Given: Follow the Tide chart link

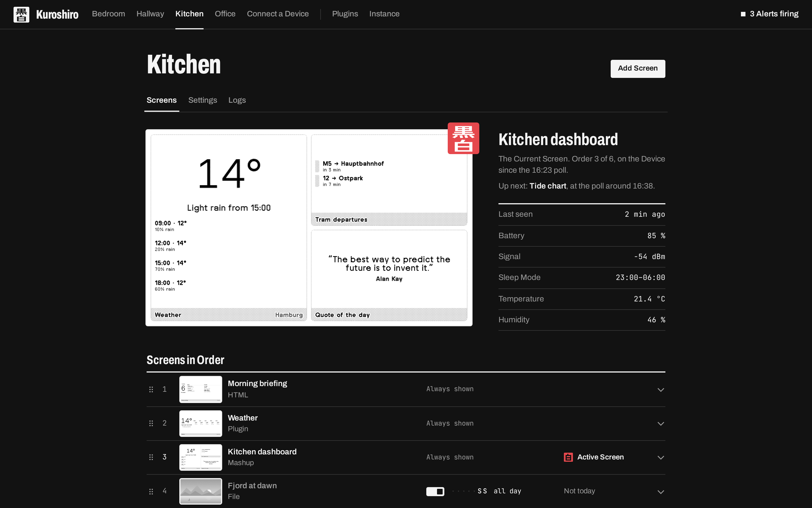Looking at the screenshot, I should [x=548, y=186].
